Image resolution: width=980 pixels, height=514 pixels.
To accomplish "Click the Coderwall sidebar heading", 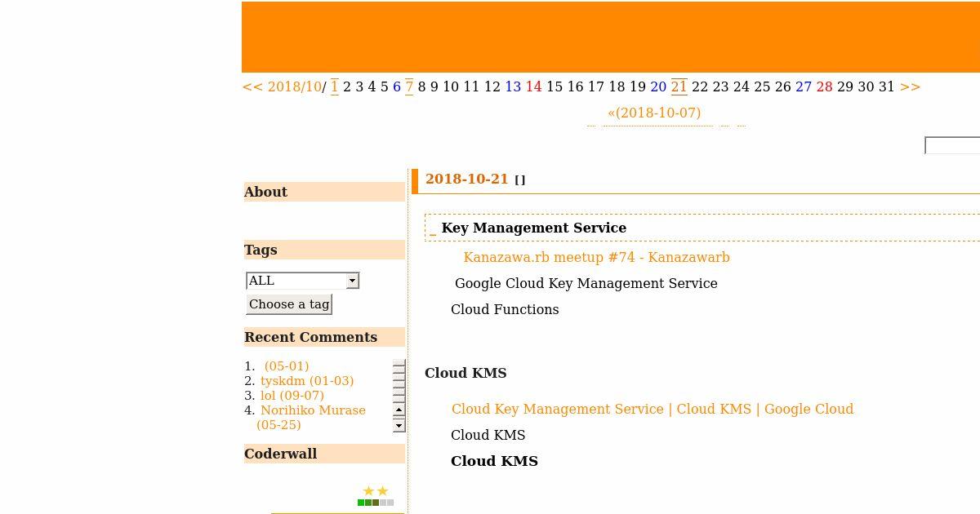I will coord(324,454).
